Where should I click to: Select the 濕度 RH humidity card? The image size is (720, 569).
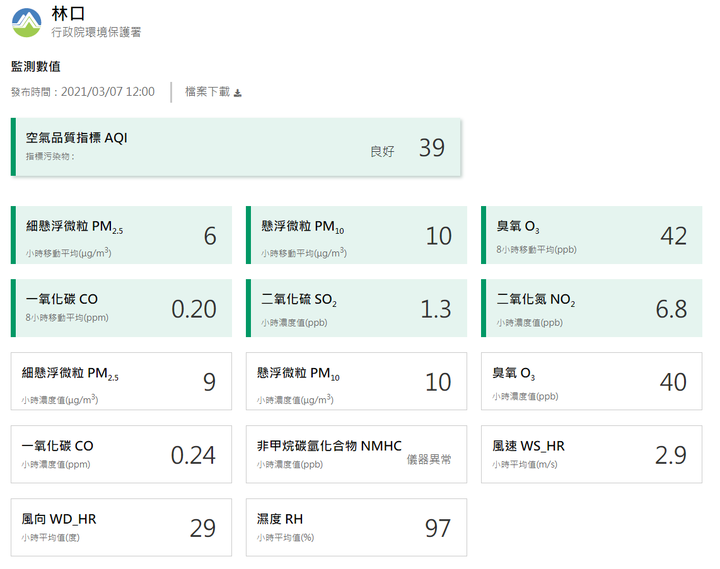tap(356, 527)
